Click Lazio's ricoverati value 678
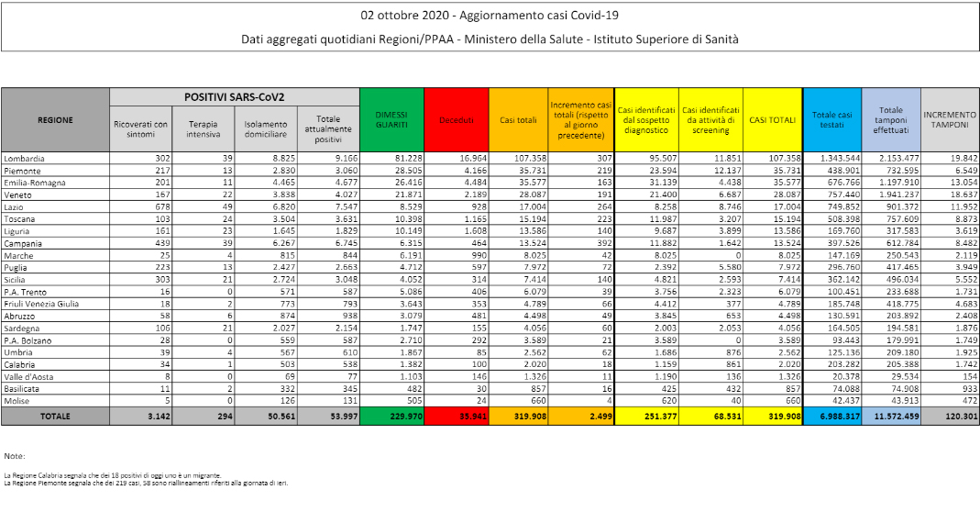Viewport: 980px width, 512px height. point(162,207)
